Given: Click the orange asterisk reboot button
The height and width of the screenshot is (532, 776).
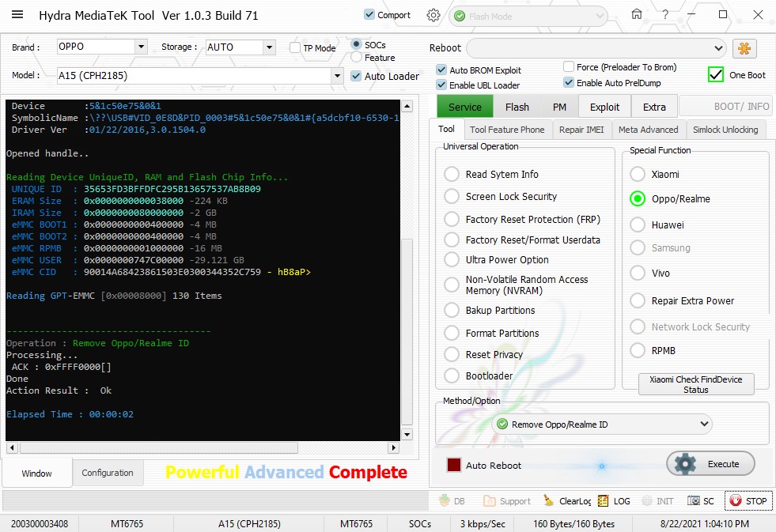Looking at the screenshot, I should (744, 48).
